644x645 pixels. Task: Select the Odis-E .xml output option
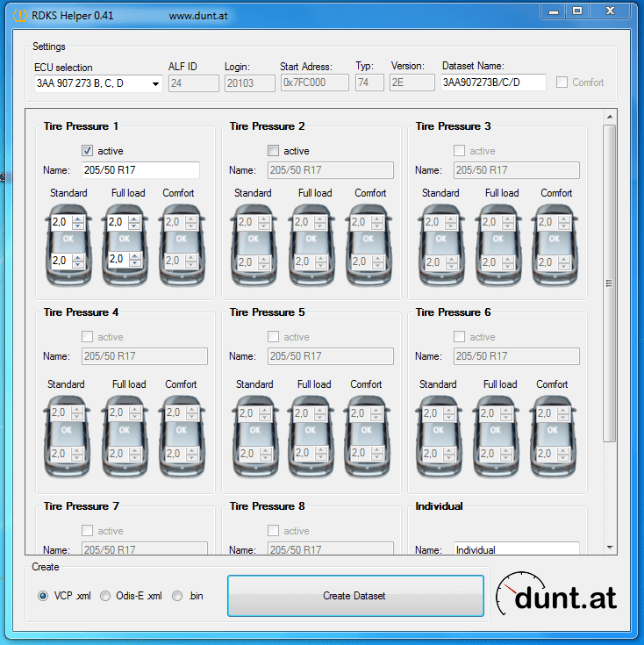click(x=105, y=596)
